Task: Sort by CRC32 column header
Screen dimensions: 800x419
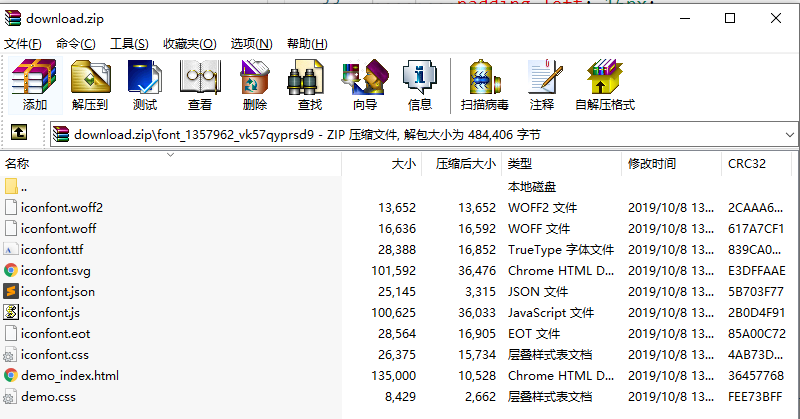Action: click(x=756, y=164)
